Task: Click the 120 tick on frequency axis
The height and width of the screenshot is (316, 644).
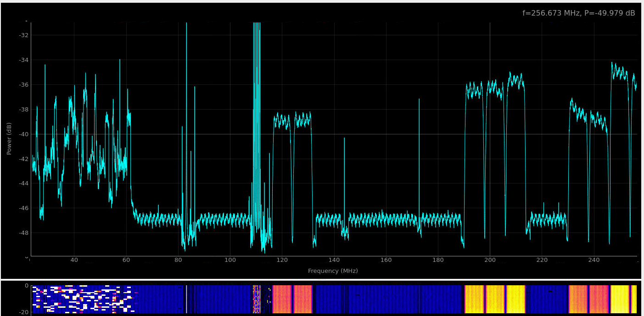Action: point(282,260)
